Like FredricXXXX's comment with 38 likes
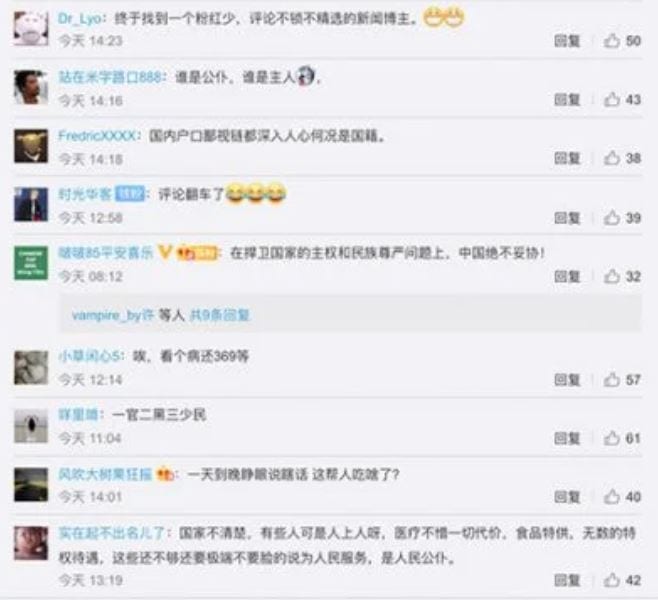The width and height of the screenshot is (658, 600). pos(611,158)
